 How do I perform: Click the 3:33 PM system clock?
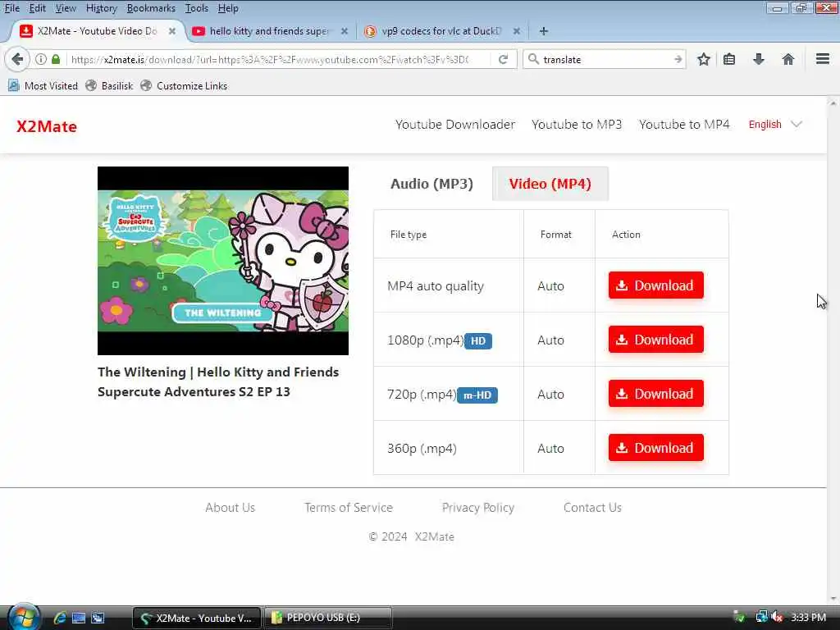tap(808, 617)
